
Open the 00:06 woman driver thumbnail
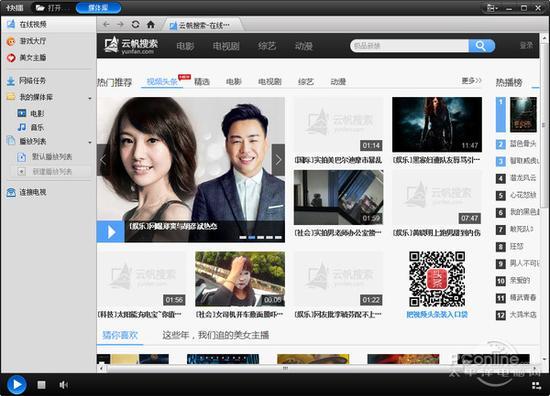(240, 279)
